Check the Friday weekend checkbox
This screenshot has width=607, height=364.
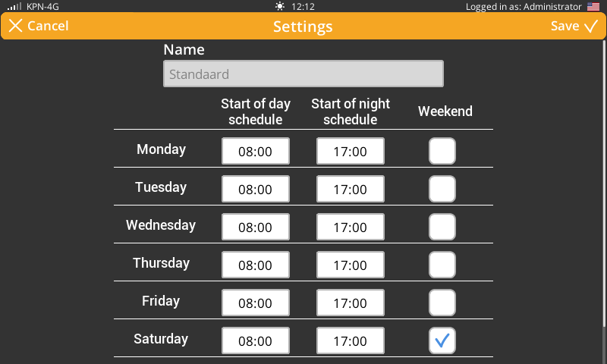point(442,303)
